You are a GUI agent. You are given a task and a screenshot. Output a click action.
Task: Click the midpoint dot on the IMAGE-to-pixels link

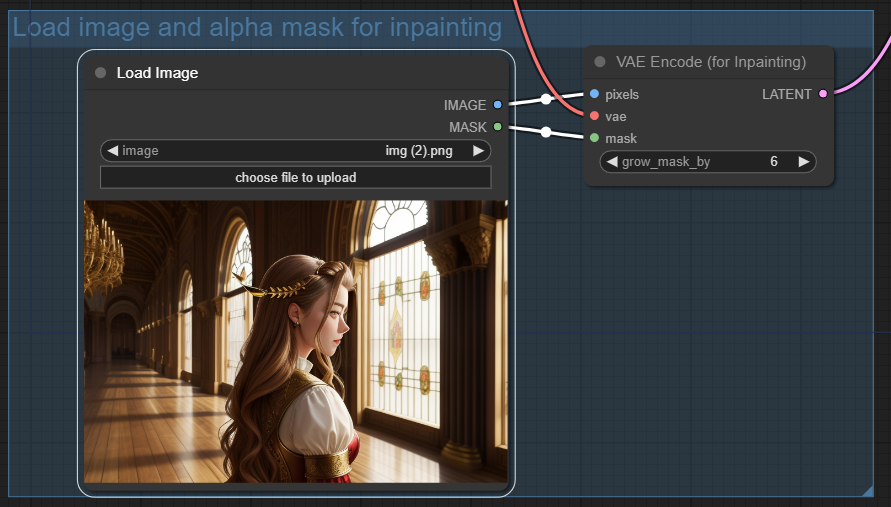point(546,99)
